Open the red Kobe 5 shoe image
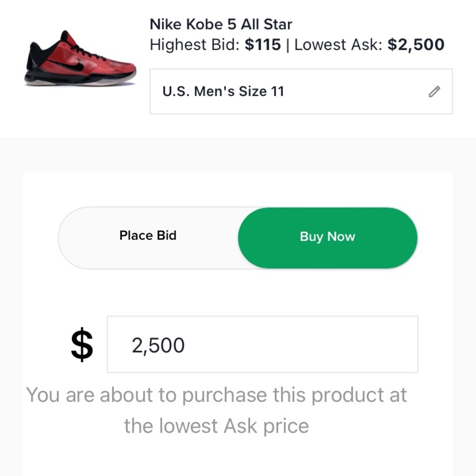Image resolution: width=476 pixels, height=476 pixels. point(80,59)
